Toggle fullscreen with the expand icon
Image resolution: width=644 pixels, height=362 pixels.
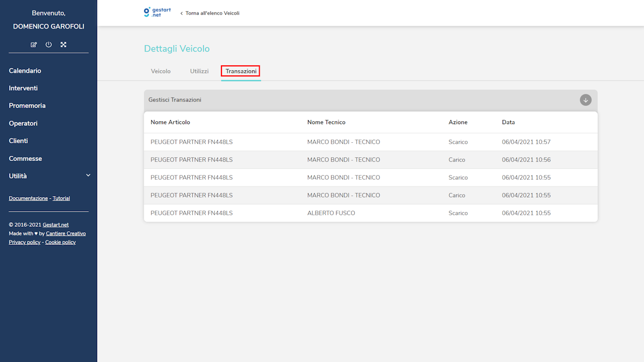(x=63, y=45)
